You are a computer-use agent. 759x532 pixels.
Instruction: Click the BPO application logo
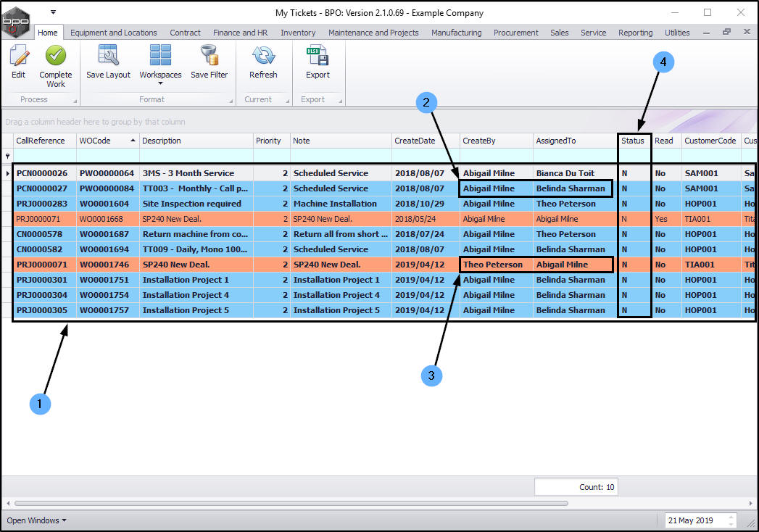click(x=15, y=21)
